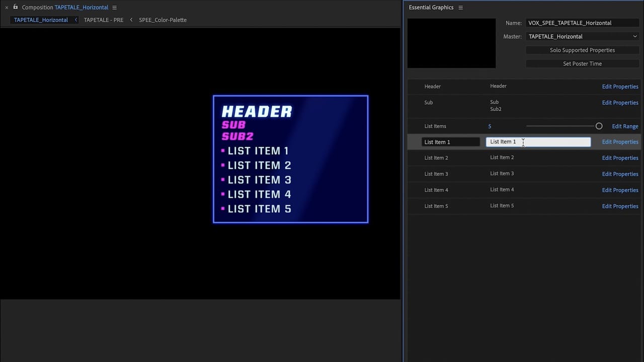The width and height of the screenshot is (644, 362).
Task: Switch to the SPEE_Color-Palette breadcrumb
Action: (163, 20)
